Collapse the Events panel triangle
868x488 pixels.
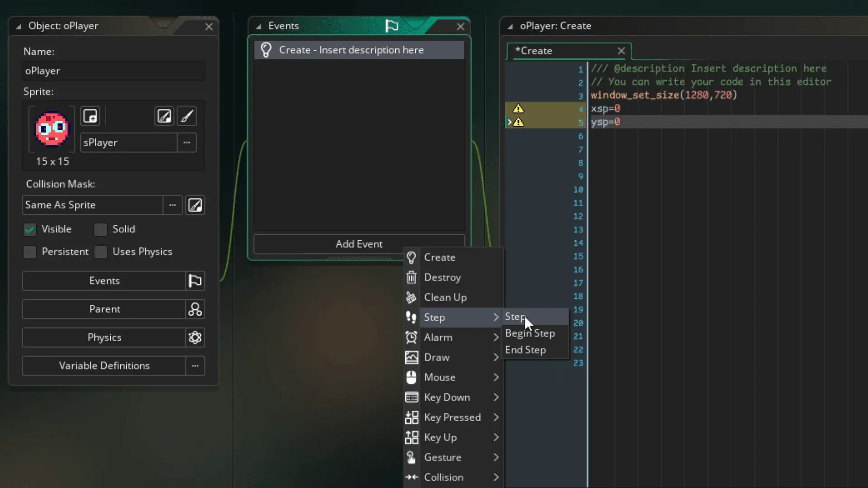259,26
